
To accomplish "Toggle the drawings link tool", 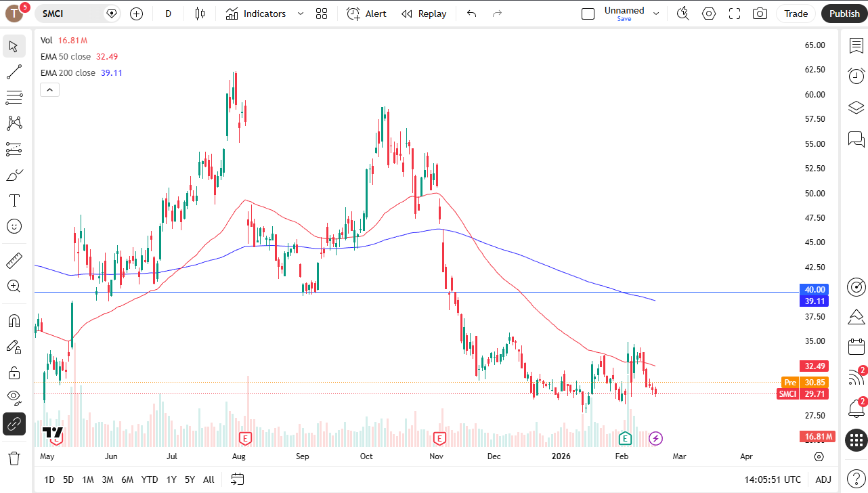I will tap(14, 425).
